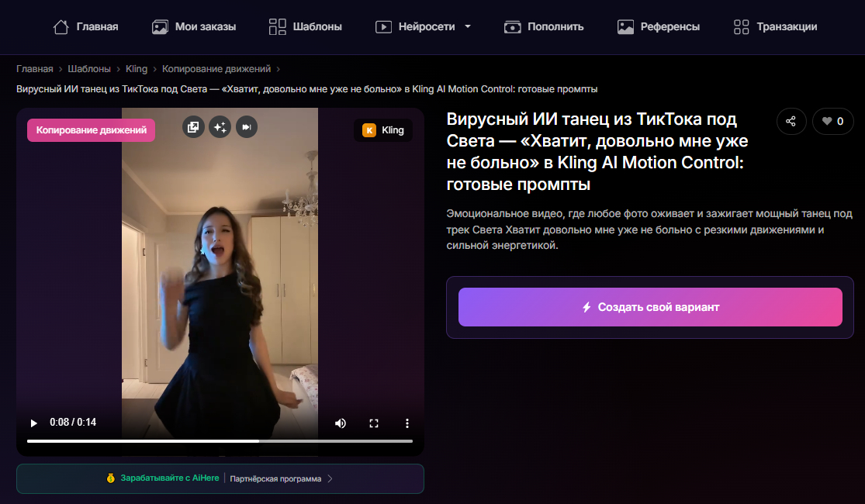
Task: Click the home icon beside Главная
Action: coord(61,26)
